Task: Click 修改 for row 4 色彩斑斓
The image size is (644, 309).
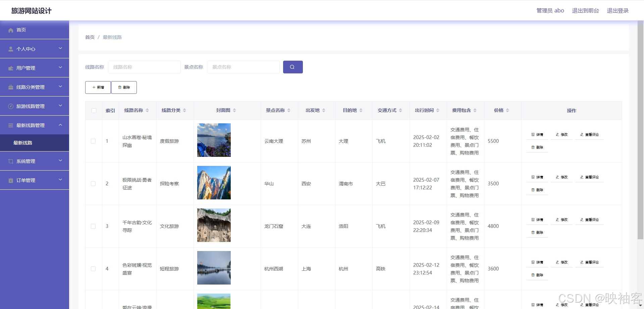Action: tap(561, 262)
